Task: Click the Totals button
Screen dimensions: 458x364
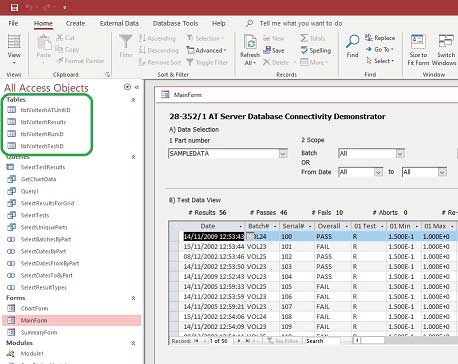Action: (x=313, y=38)
